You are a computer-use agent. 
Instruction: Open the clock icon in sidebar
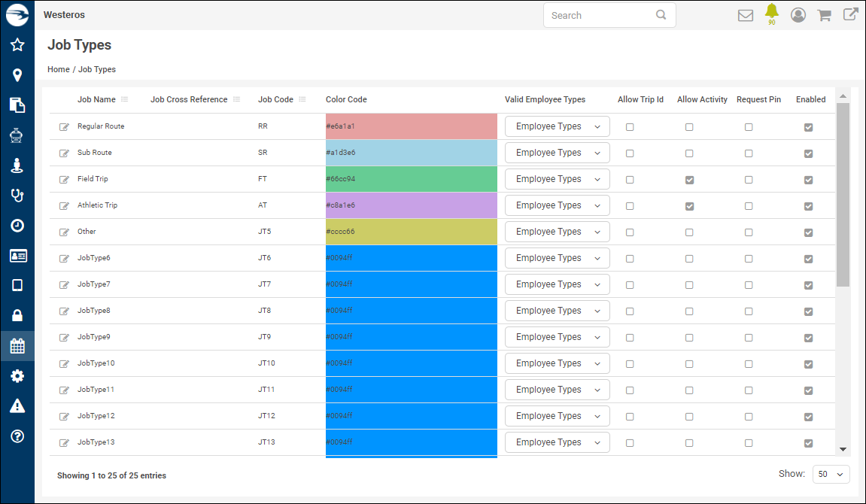pos(17,225)
